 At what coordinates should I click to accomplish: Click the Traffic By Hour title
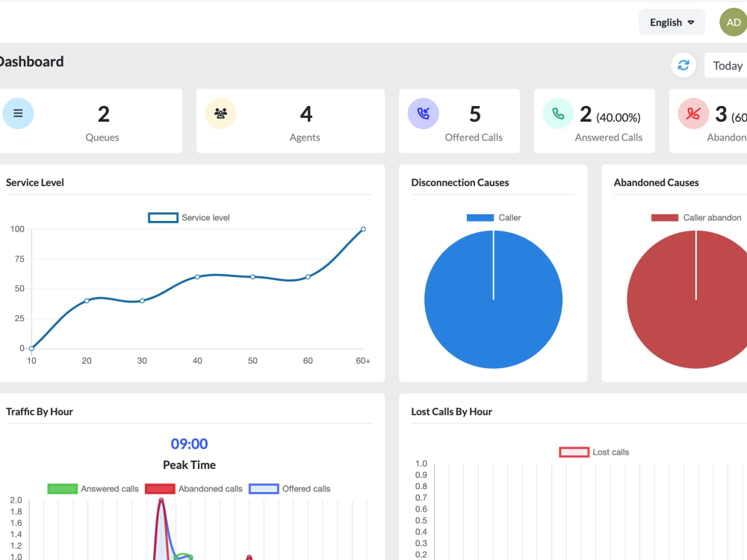pyautogui.click(x=40, y=411)
